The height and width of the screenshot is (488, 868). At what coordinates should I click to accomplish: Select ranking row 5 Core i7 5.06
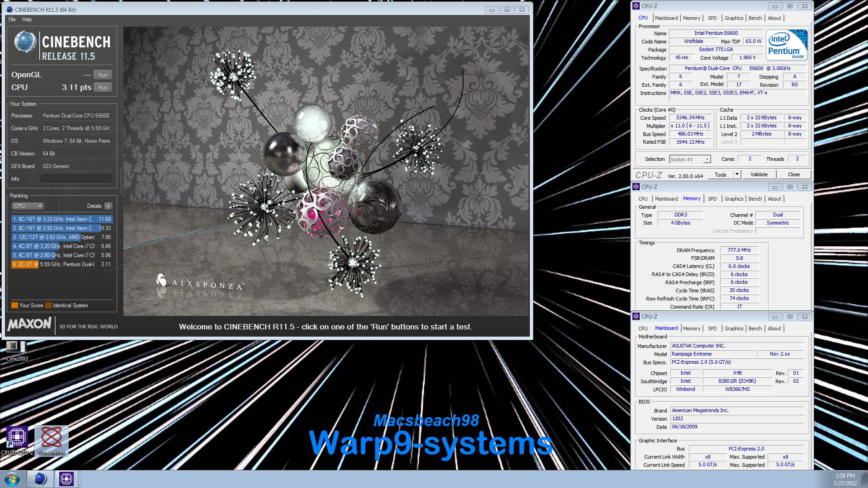61,255
